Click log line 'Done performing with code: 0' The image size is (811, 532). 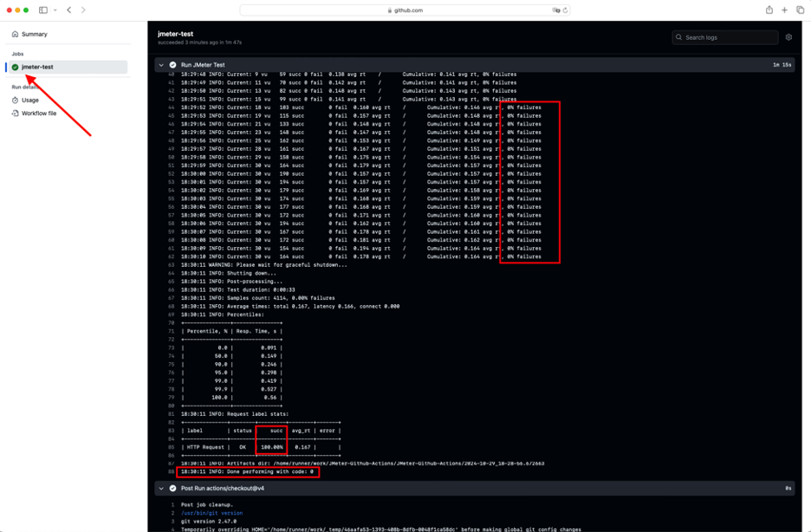tap(247, 471)
